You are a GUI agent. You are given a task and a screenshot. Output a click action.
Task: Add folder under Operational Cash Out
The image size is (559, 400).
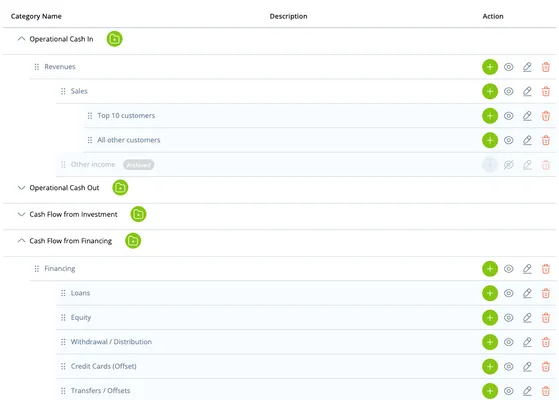click(120, 188)
